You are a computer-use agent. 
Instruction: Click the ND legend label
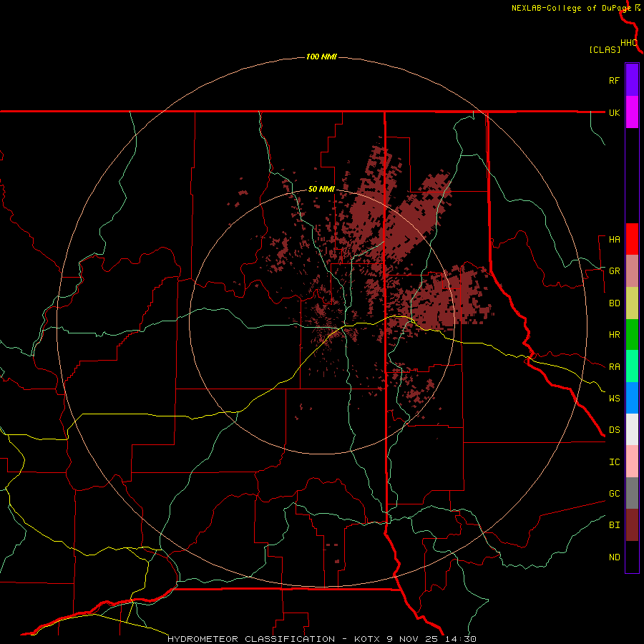[614, 557]
